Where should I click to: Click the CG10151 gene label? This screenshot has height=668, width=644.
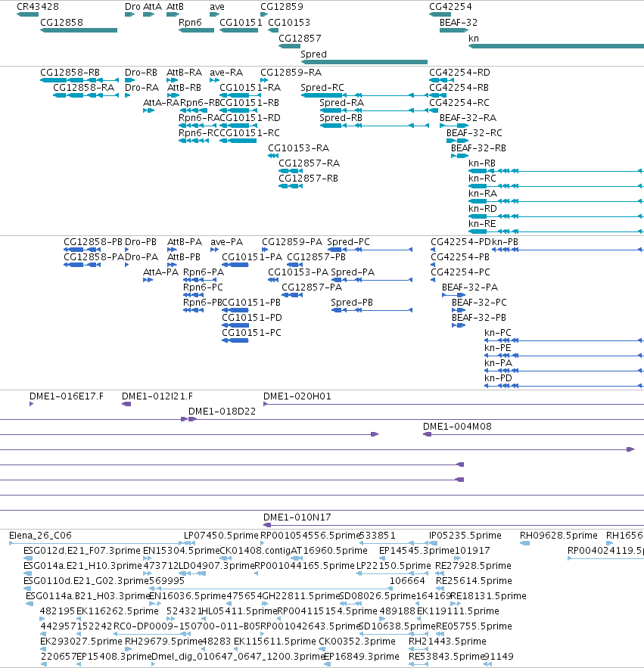click(x=241, y=23)
